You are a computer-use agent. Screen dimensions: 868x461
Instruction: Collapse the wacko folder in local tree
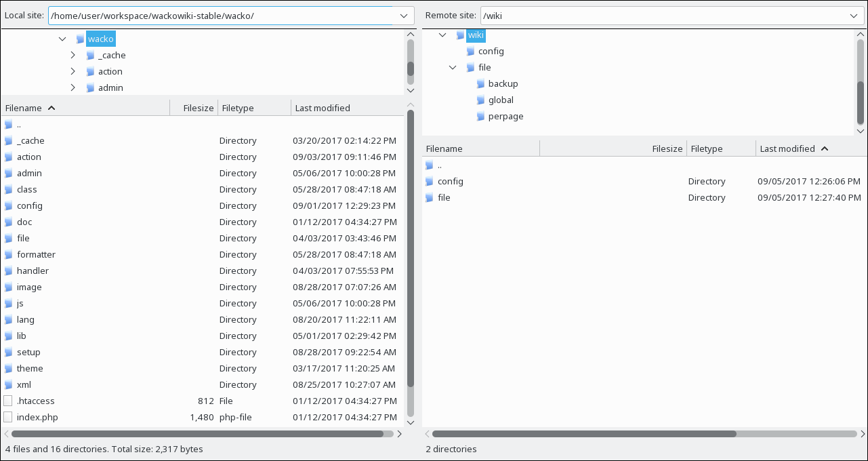pyautogui.click(x=63, y=39)
